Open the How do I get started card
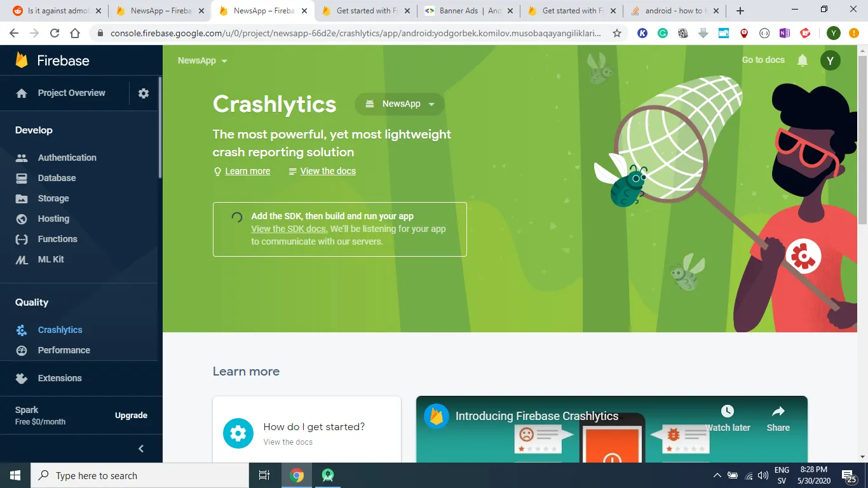The height and width of the screenshot is (488, 868). point(307,430)
